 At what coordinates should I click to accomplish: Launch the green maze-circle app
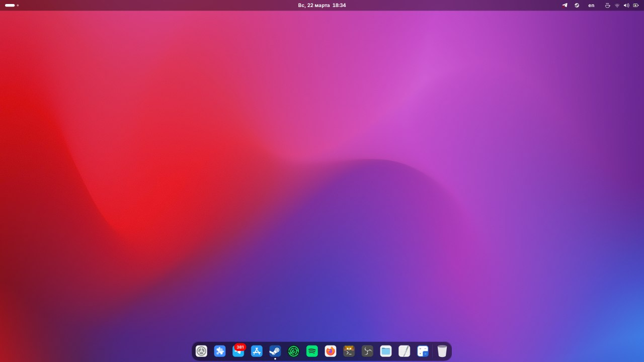point(294,351)
